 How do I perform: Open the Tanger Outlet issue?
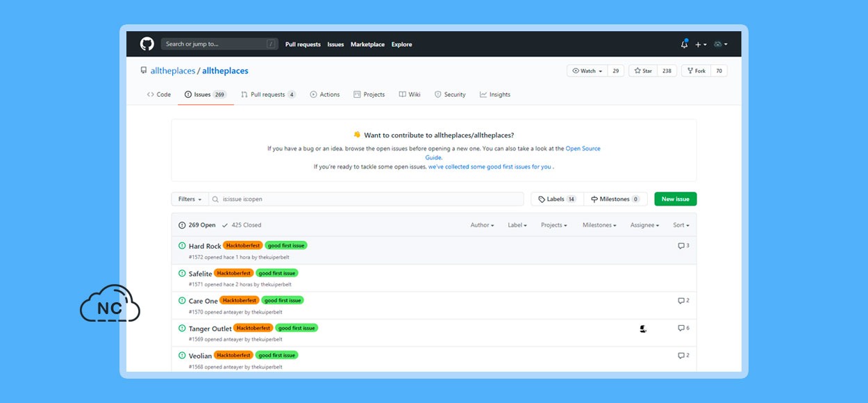(210, 329)
